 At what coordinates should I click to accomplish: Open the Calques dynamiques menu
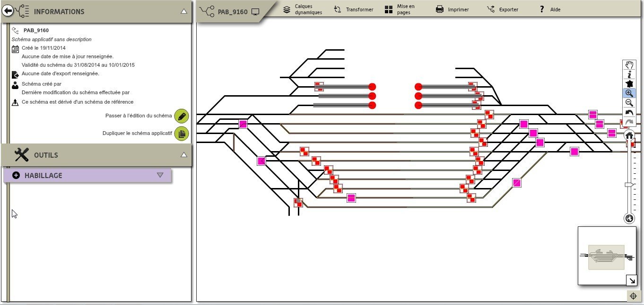(x=303, y=9)
